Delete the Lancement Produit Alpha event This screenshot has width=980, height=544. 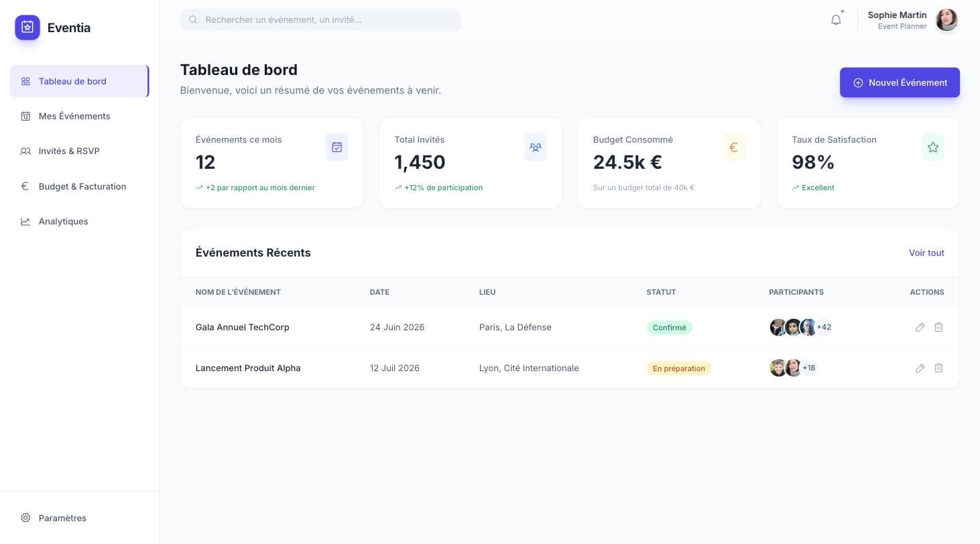point(938,368)
